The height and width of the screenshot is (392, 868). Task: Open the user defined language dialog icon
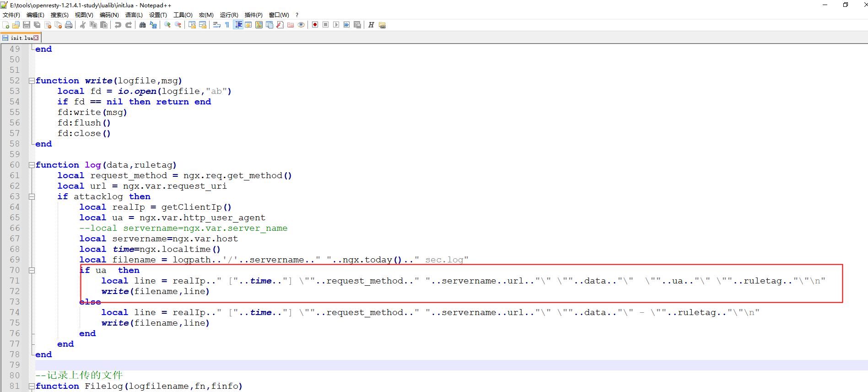click(248, 25)
